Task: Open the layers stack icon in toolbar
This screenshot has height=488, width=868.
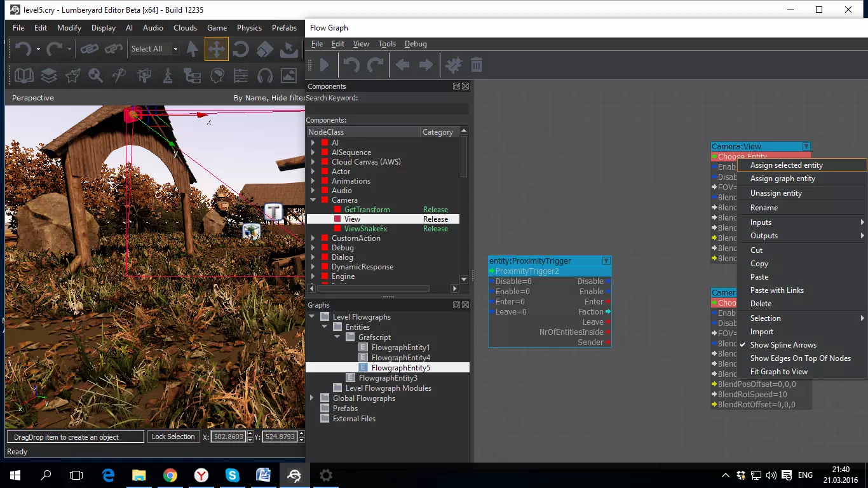Action: [x=49, y=76]
